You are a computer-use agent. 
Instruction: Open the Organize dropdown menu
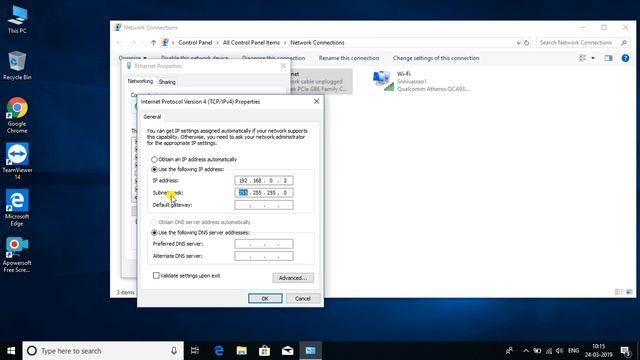click(x=133, y=58)
